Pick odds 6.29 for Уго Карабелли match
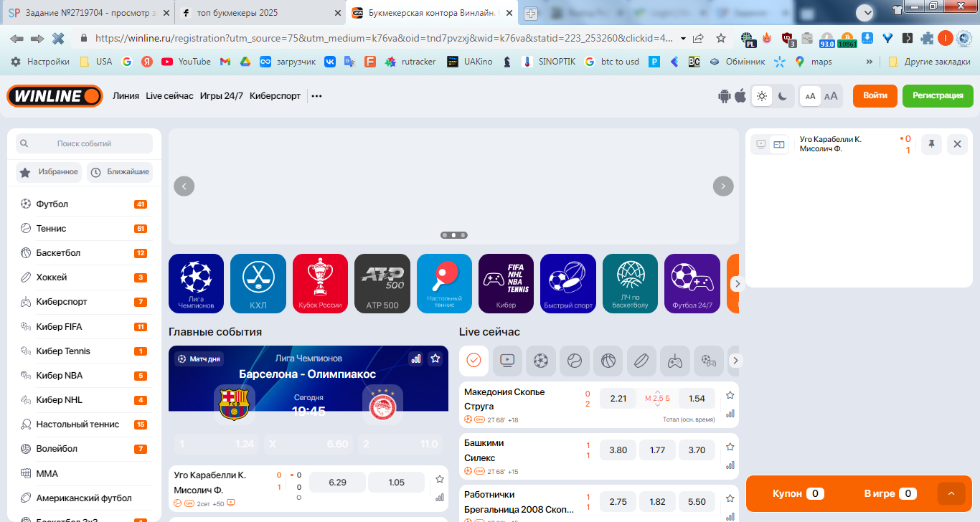The image size is (980, 522). pyautogui.click(x=337, y=483)
